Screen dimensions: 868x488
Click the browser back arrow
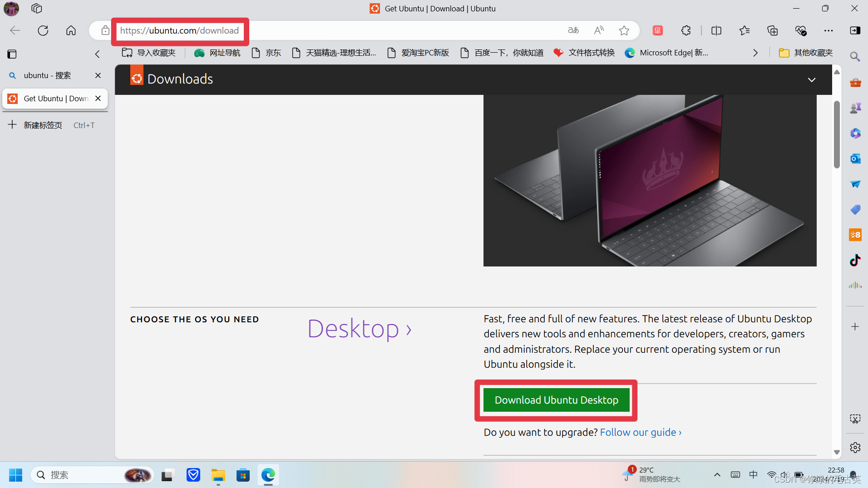15,30
